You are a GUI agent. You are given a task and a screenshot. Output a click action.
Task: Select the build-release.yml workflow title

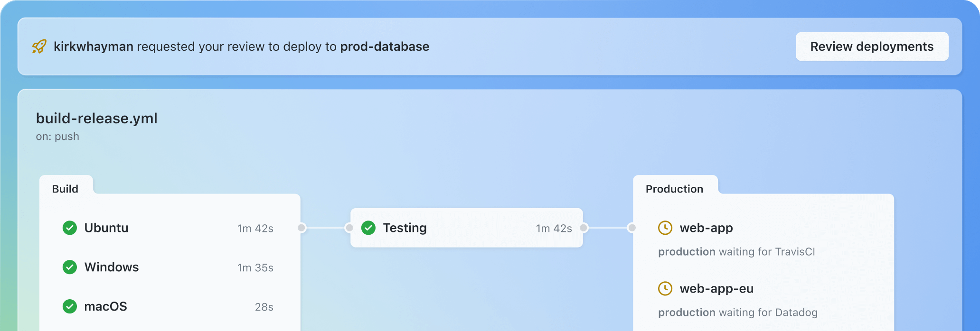97,119
